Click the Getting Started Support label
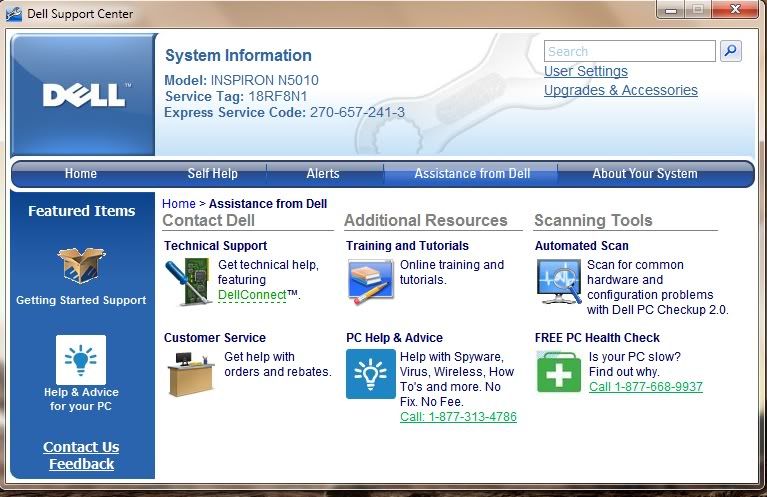 [81, 300]
